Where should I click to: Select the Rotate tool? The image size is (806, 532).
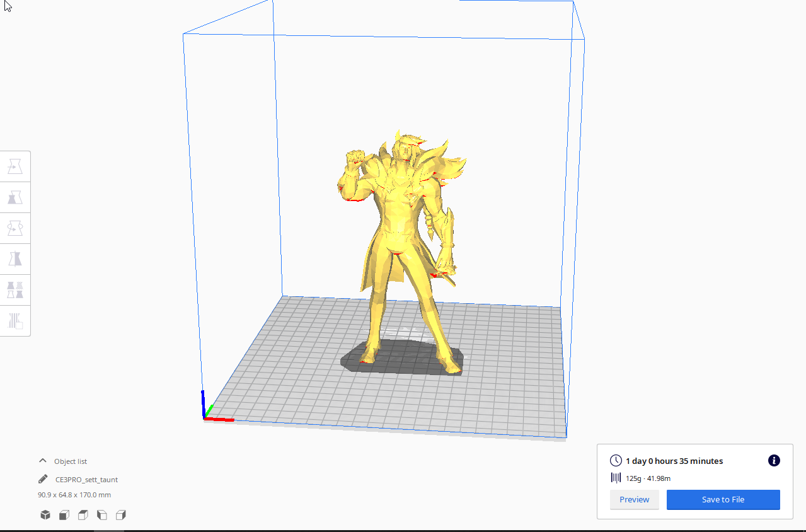click(x=15, y=228)
